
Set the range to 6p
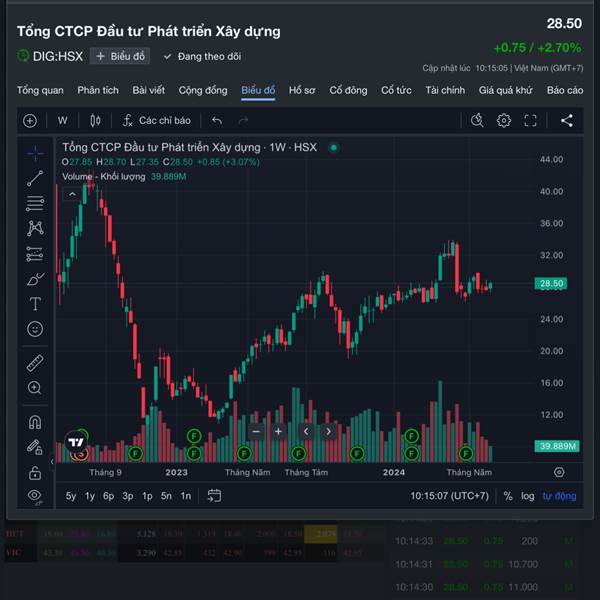(x=108, y=496)
